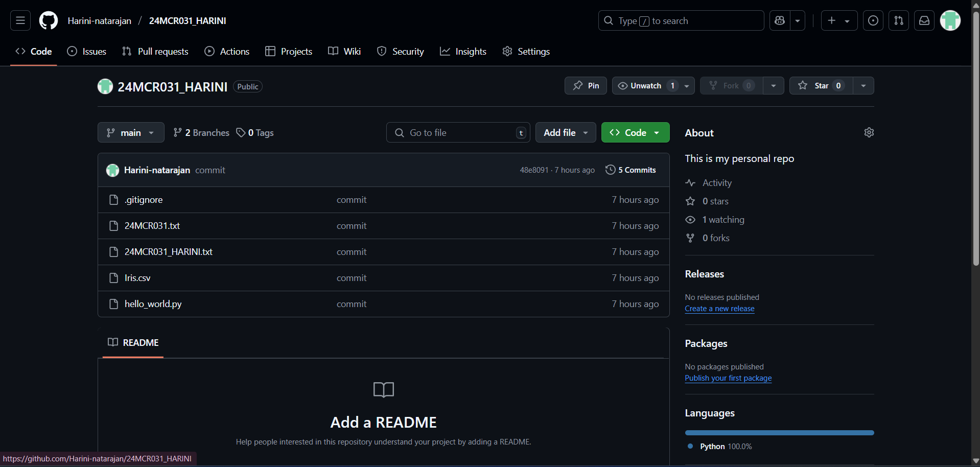Open the Wiki tab
Viewport: 980px width, 467px height.
(344, 51)
